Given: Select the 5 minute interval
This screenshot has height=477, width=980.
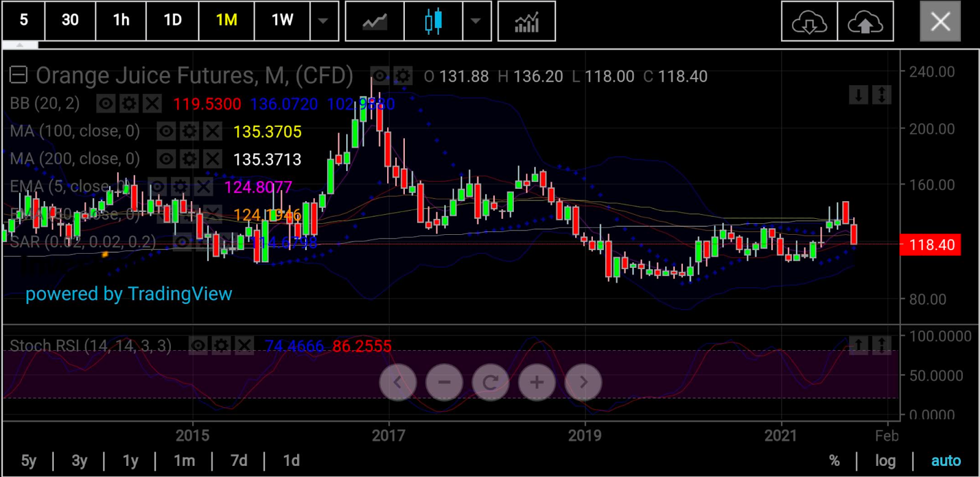Looking at the screenshot, I should pyautogui.click(x=23, y=21).
